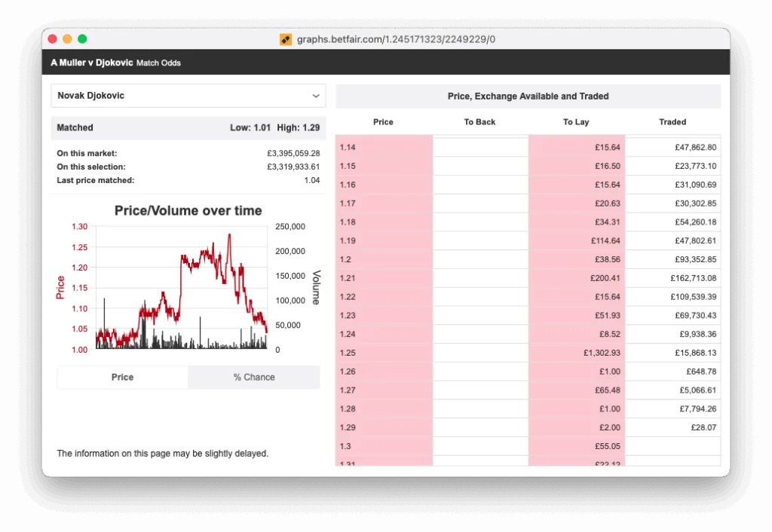
Task: Click price cell 1.19
Action: click(x=384, y=240)
